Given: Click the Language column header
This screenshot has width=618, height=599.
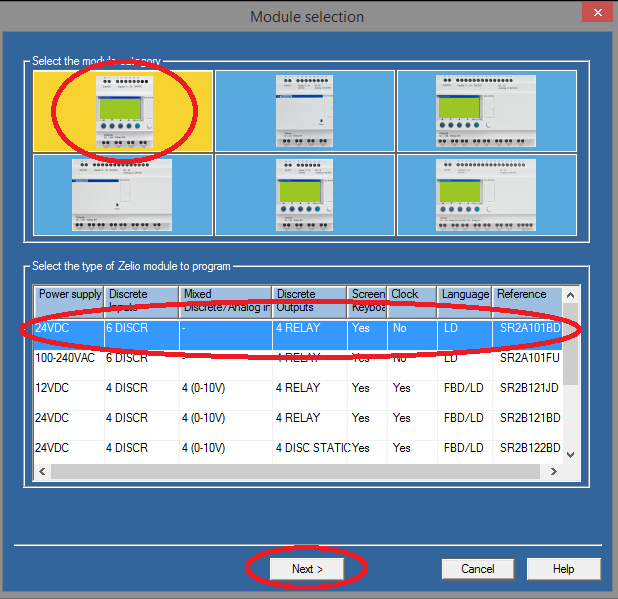Looking at the screenshot, I should (465, 302).
